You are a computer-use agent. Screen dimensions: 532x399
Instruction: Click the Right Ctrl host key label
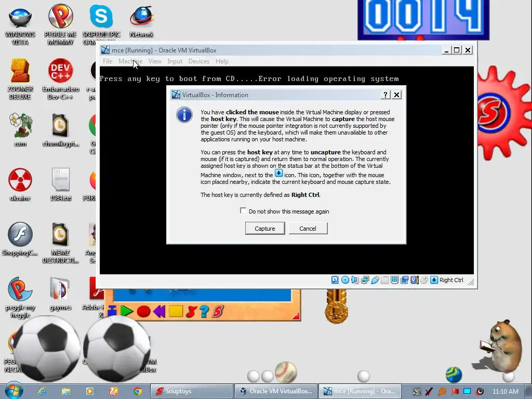click(451, 280)
